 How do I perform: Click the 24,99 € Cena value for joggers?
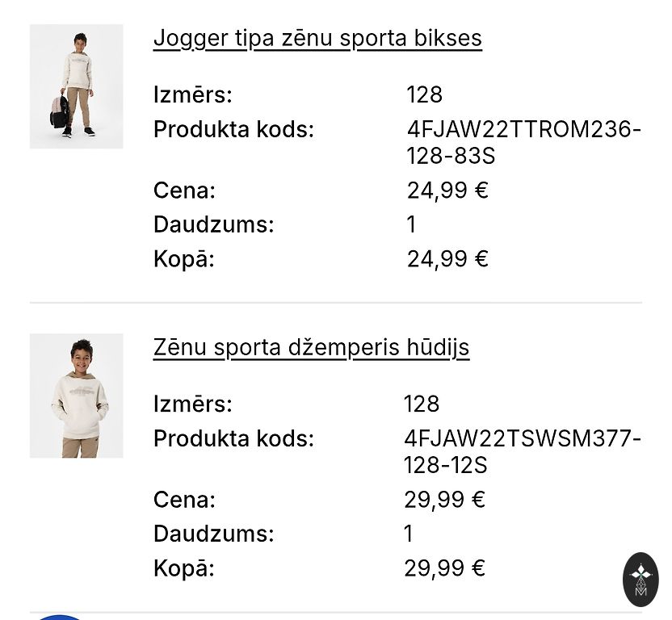pos(447,191)
